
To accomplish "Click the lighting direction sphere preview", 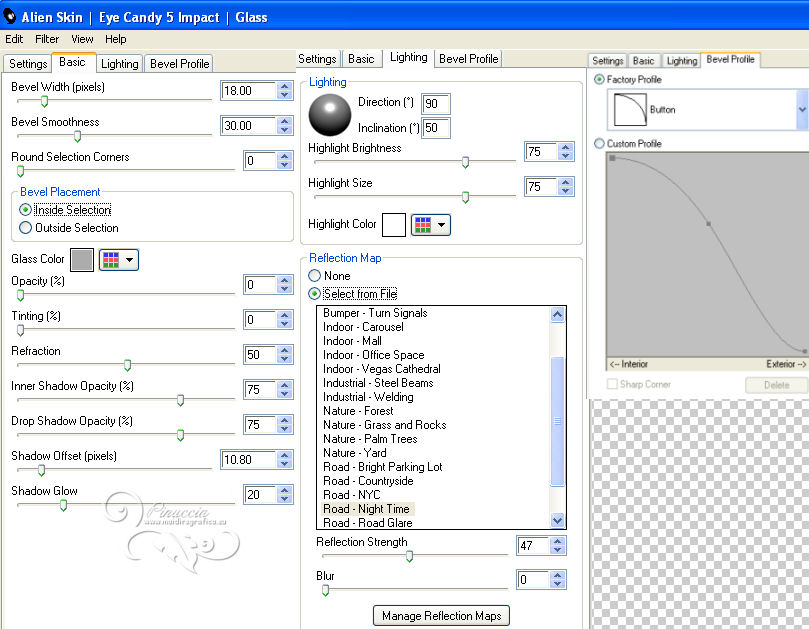I will (x=330, y=115).
